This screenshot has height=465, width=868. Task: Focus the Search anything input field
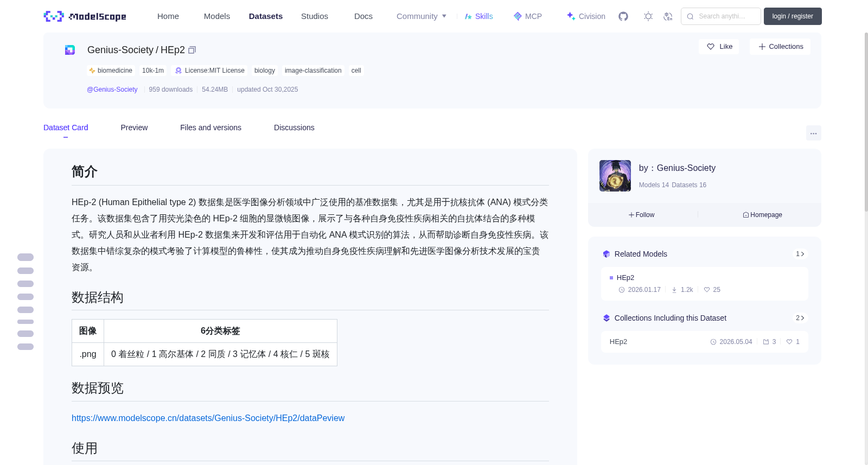[721, 16]
